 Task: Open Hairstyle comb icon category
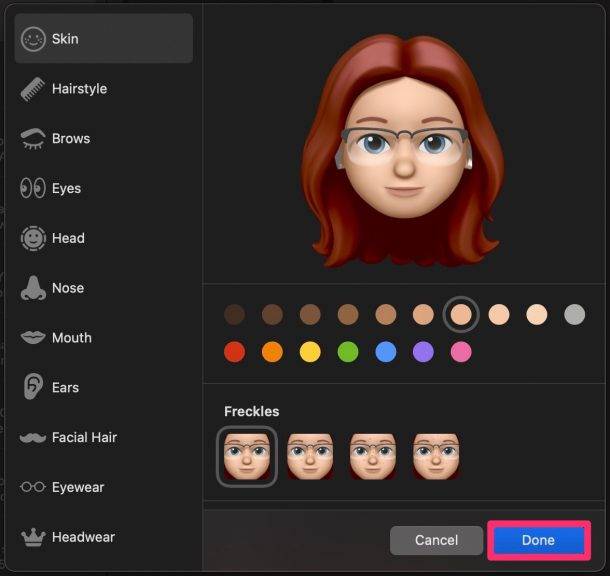pos(34,89)
